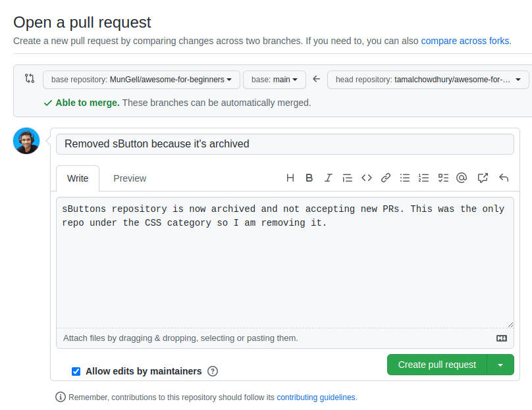Open the base repository dropdown
The image size is (532, 410).
click(142, 80)
